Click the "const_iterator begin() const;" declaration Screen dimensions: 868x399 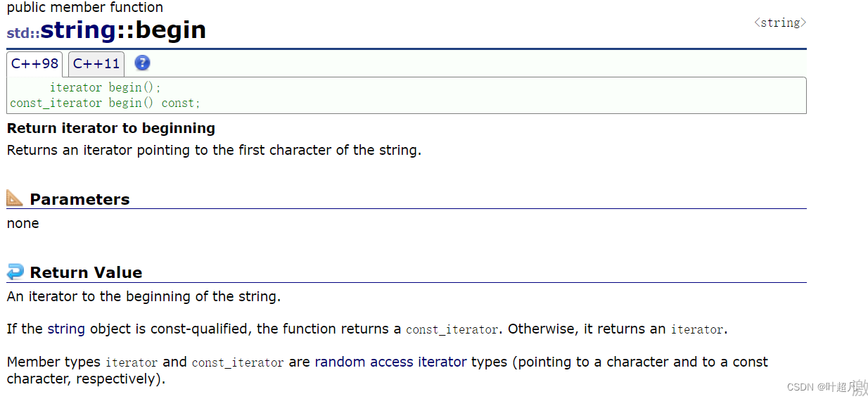pyautogui.click(x=105, y=103)
